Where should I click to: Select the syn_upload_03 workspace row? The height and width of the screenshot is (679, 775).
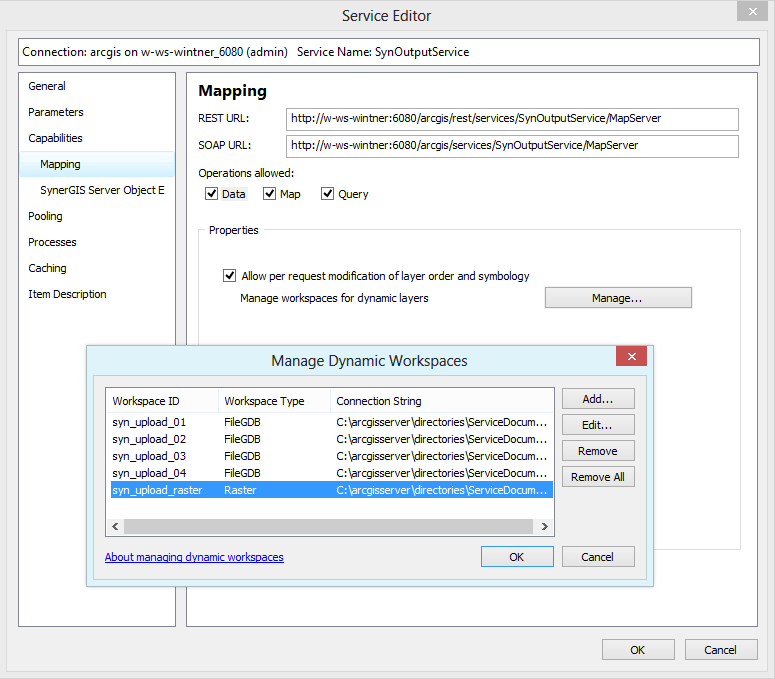click(x=331, y=456)
